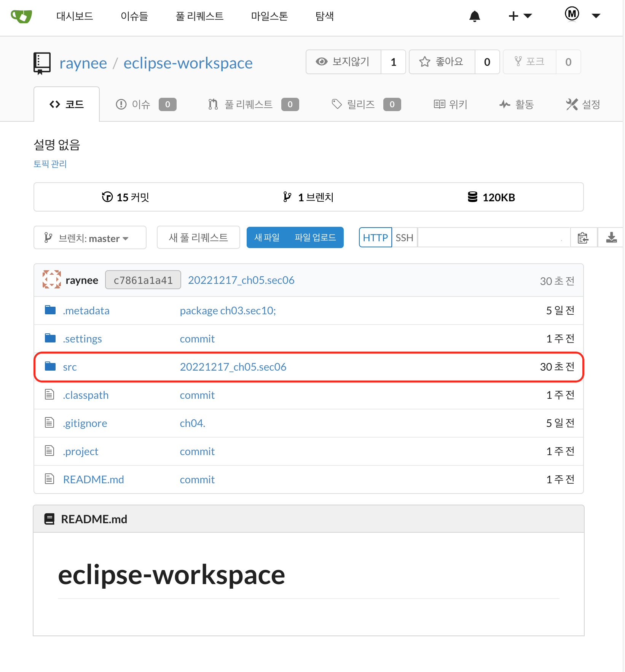The height and width of the screenshot is (672, 625).
Task: Click the README.md file icon in list
Action: [49, 479]
